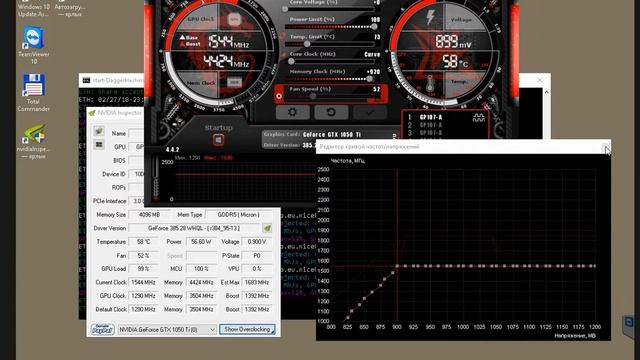Click the Core Voltage slider handle
Image resolution: width=640 pixels, height=360 pixels.
[285, 9]
